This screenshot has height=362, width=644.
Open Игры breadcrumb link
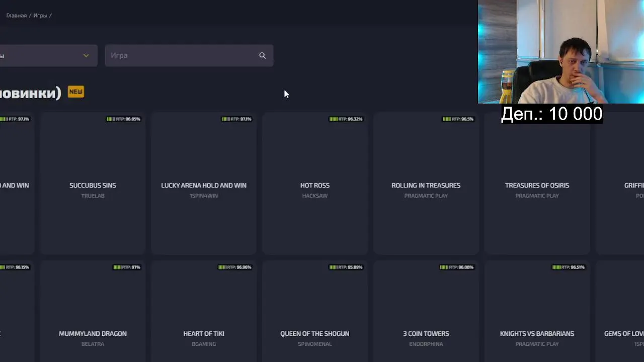tap(40, 16)
